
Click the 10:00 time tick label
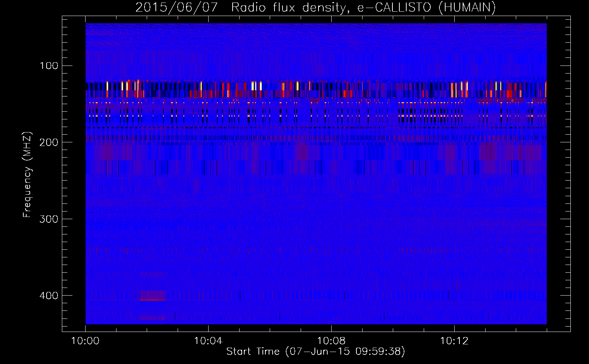[85, 341]
